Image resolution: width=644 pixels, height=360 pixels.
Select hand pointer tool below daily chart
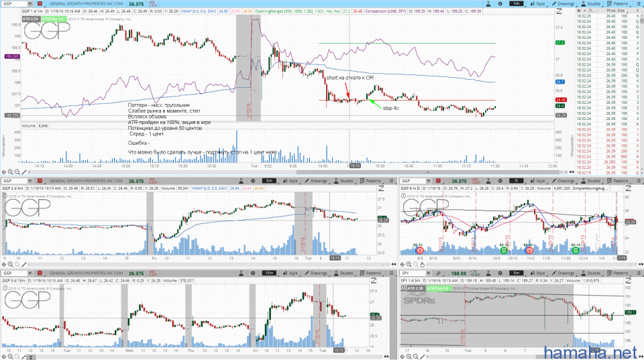click(423, 264)
